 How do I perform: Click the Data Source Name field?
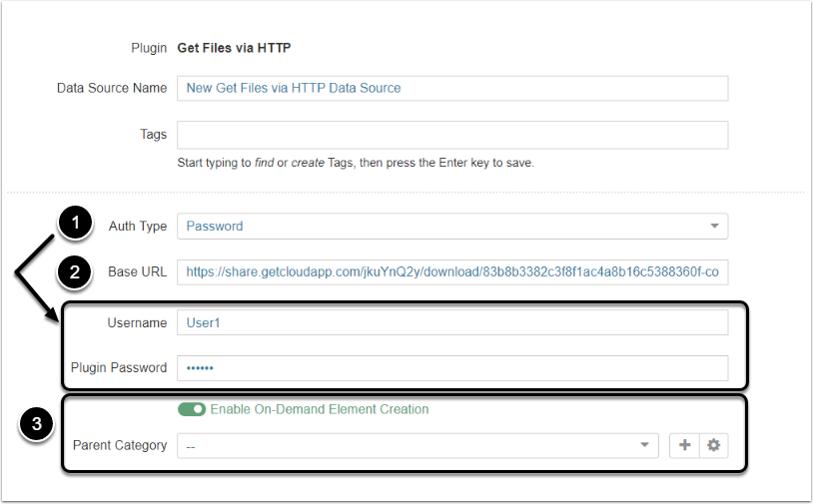coord(451,88)
